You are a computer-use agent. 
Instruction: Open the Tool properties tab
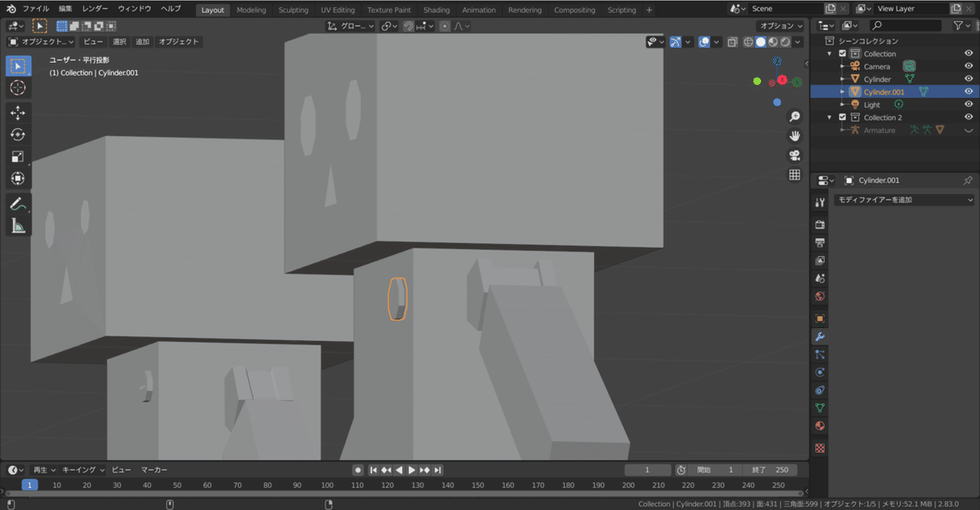coord(820,202)
